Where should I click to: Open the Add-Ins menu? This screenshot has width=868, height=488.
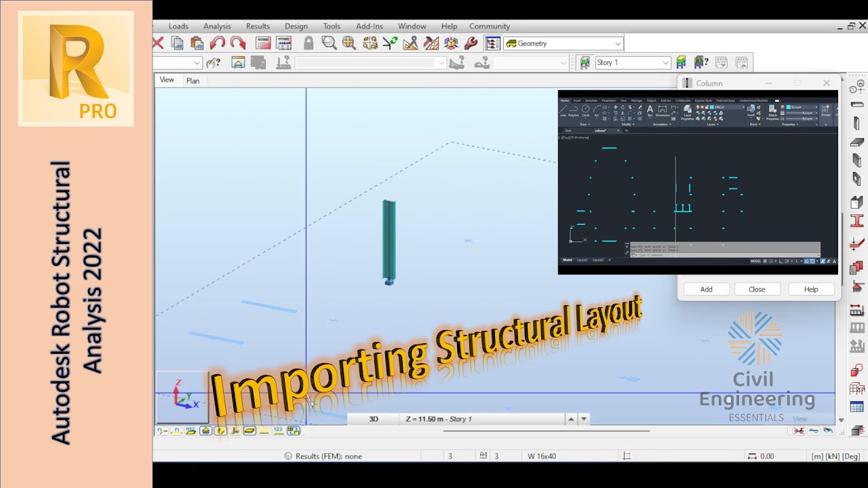[370, 26]
